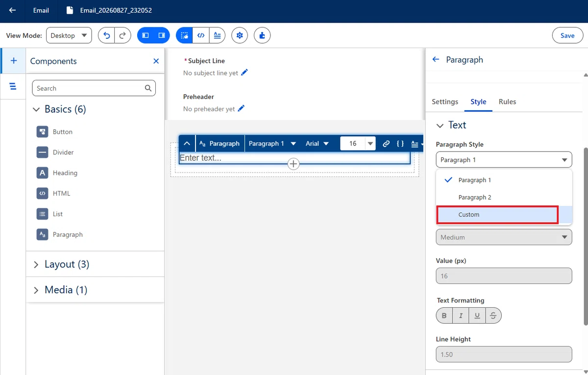Toggle bold text formatting
The height and width of the screenshot is (375, 588).
click(444, 316)
